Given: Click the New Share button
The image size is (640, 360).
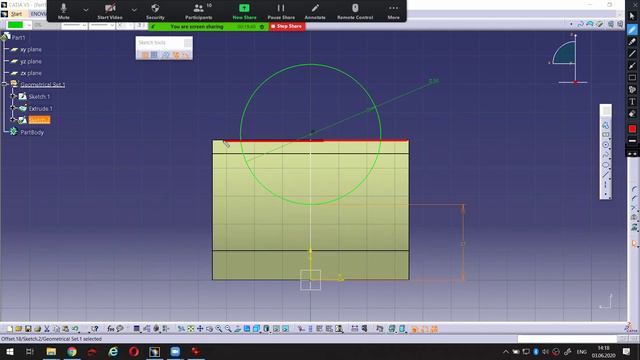Looking at the screenshot, I should coord(244,11).
